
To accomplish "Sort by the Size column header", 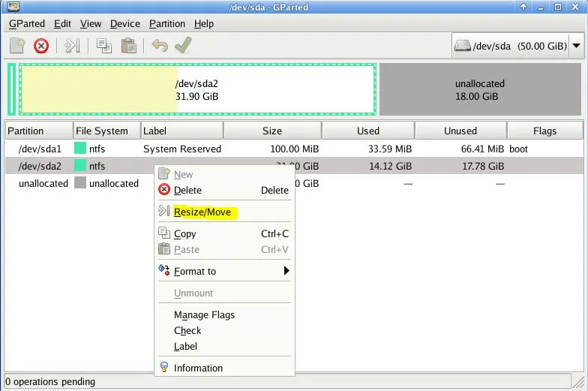I will click(x=273, y=131).
